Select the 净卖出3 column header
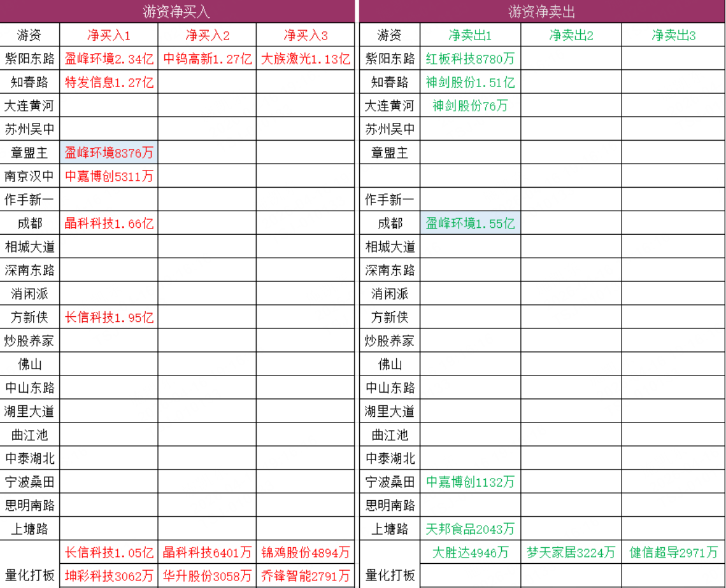Viewport: 726px width, 588px height. pos(673,35)
